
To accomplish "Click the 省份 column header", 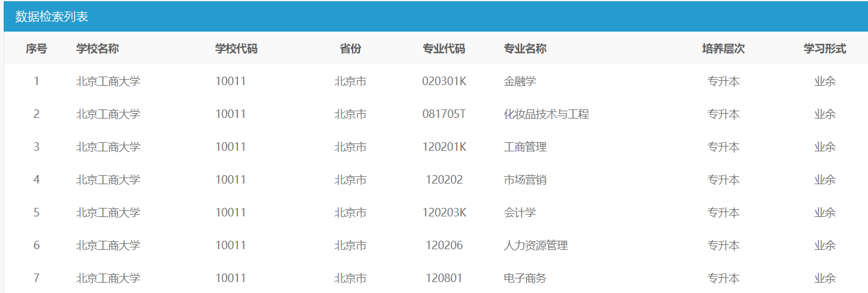I will 350,49.
